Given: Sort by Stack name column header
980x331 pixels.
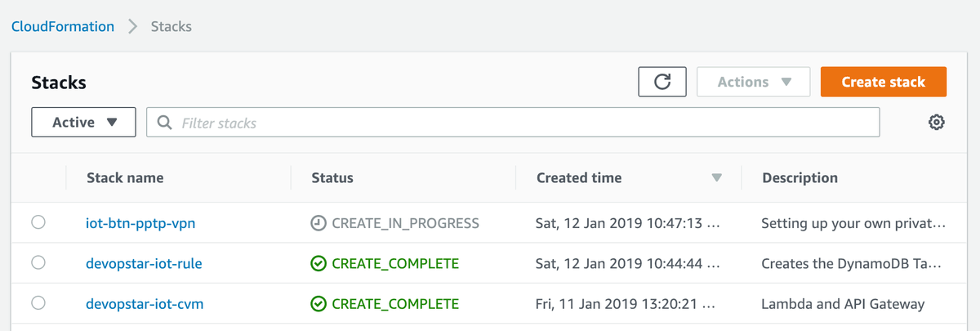Looking at the screenshot, I should [x=125, y=177].
